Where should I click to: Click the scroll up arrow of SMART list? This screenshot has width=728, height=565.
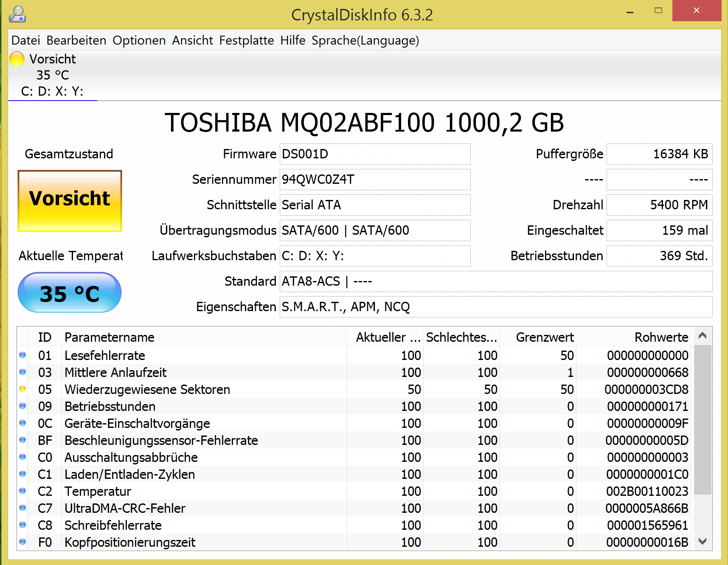pyautogui.click(x=703, y=336)
